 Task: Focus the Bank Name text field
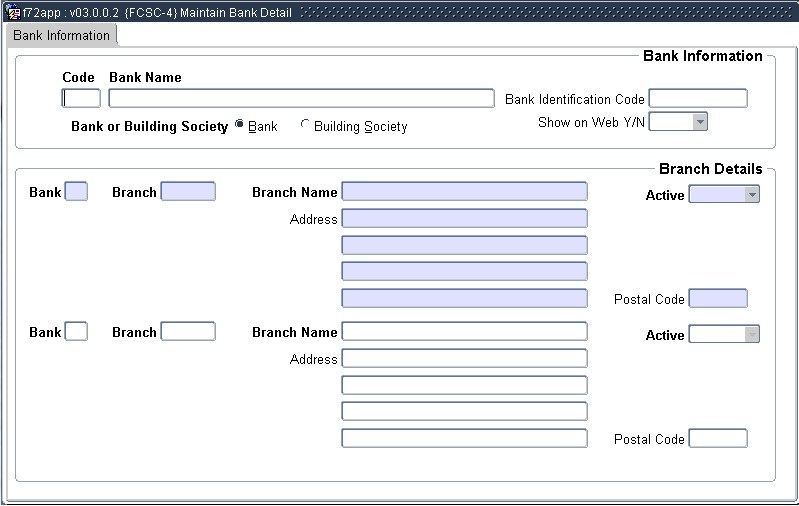301,98
